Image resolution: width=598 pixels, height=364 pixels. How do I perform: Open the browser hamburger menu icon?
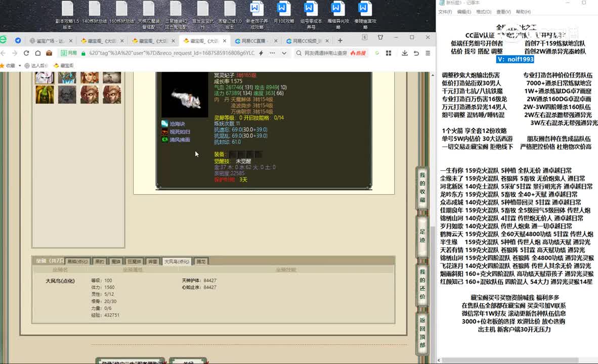[428, 53]
